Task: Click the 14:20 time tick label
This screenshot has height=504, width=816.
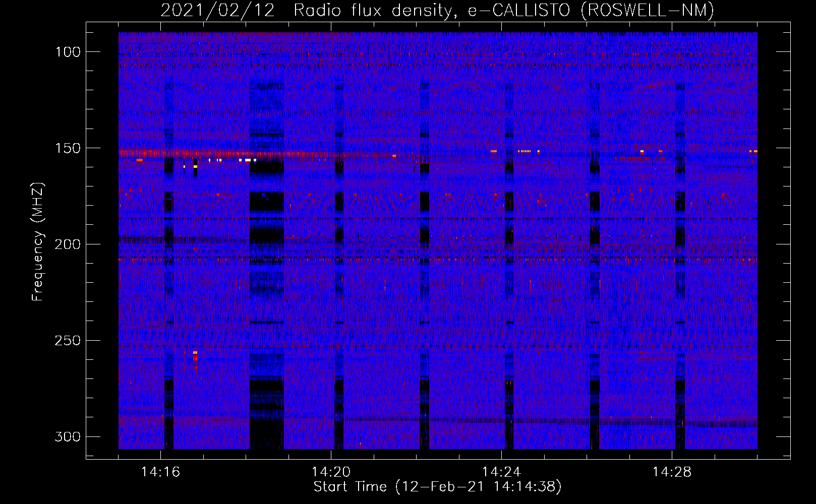Action: pyautogui.click(x=331, y=472)
